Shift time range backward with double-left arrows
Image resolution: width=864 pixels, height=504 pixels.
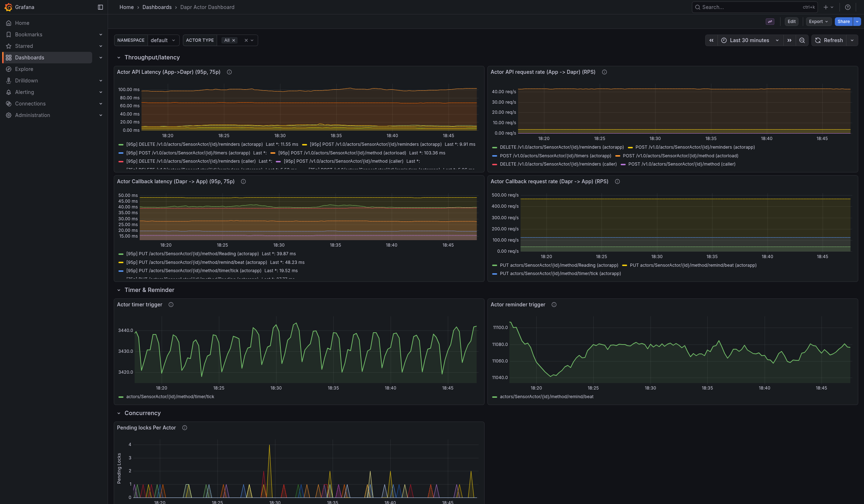coord(711,40)
